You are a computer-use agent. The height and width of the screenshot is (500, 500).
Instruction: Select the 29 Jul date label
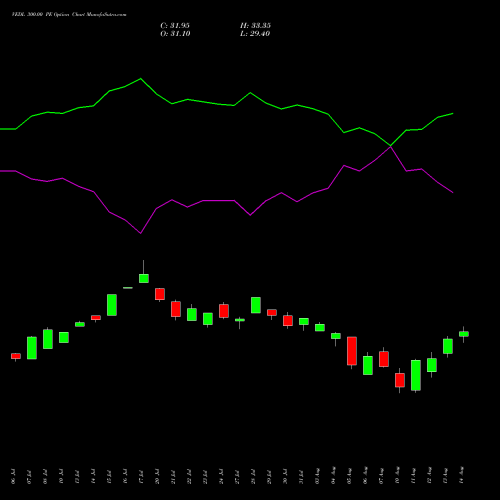269,476
